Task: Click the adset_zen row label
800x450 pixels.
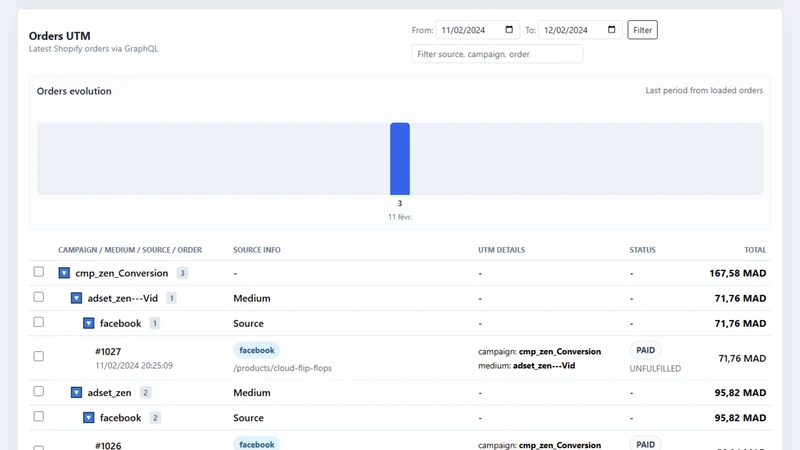Action: pos(109,392)
